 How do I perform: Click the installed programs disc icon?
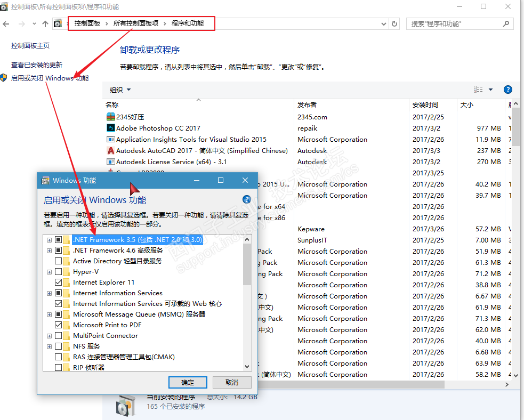(125, 405)
